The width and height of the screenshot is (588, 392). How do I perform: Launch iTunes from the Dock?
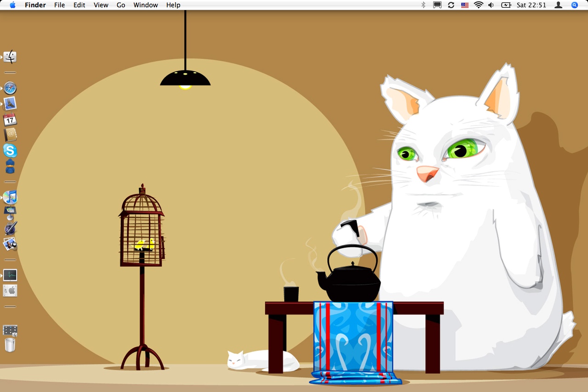[x=10, y=197]
